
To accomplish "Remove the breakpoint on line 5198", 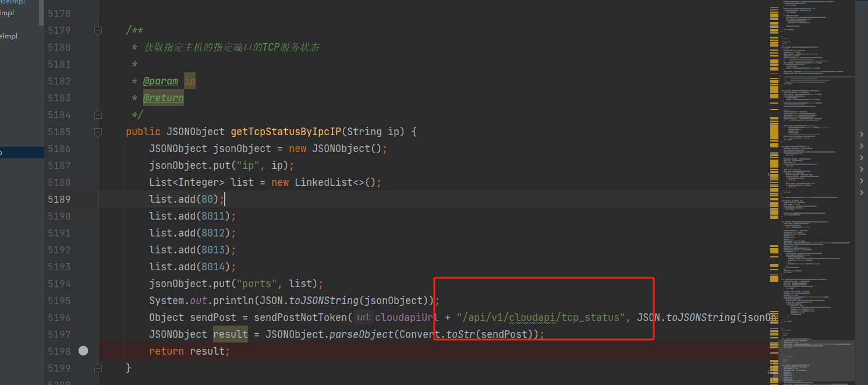I will click(83, 351).
